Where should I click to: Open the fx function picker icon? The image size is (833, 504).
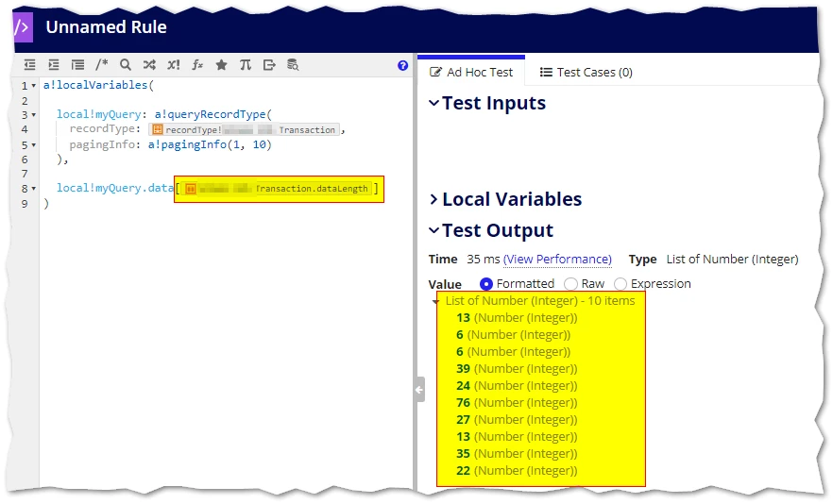[x=197, y=65]
